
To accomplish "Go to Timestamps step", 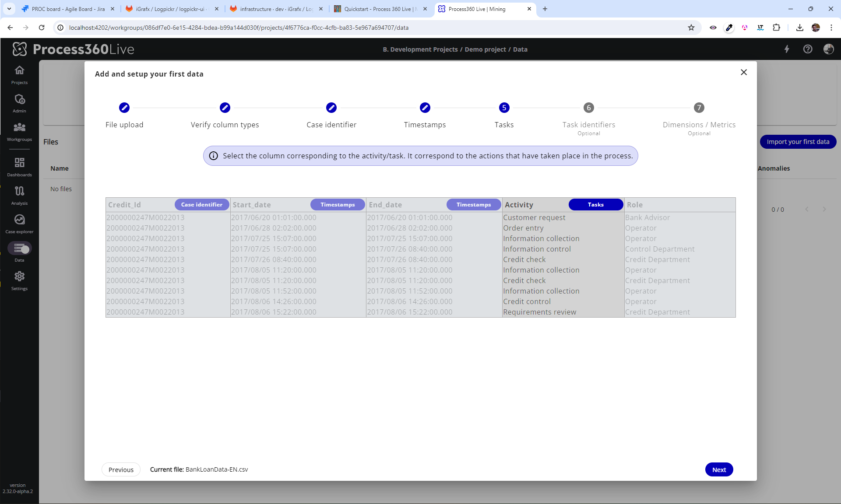I will [x=425, y=116].
